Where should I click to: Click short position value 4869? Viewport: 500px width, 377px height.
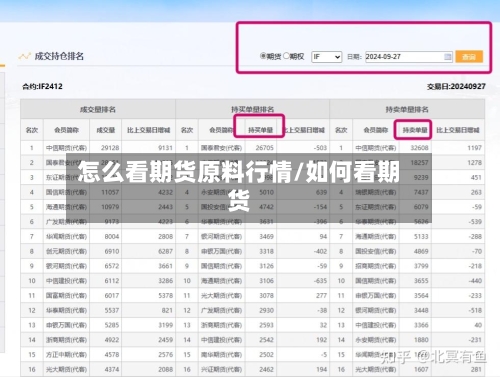pyautogui.click(x=421, y=251)
